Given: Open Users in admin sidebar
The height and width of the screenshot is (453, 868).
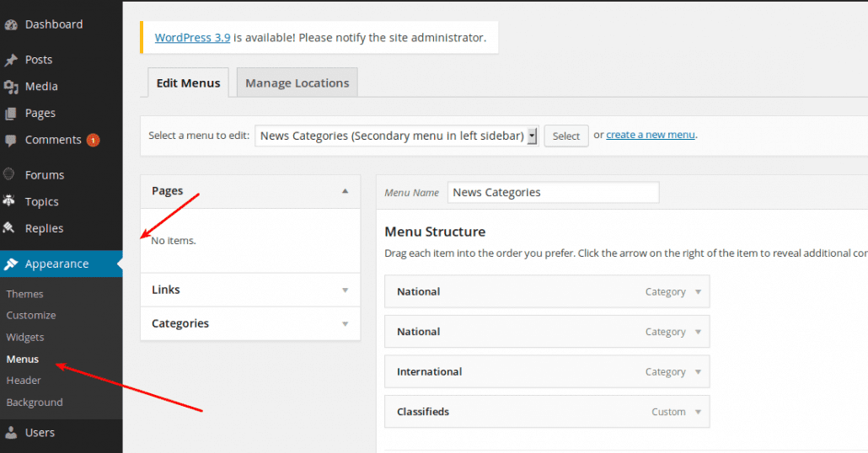Looking at the screenshot, I should point(40,433).
